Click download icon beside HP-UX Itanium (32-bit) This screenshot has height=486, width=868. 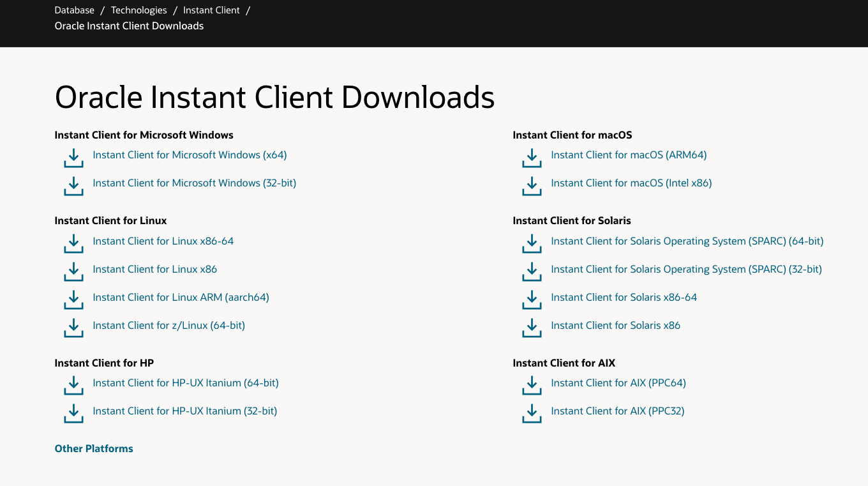(73, 414)
